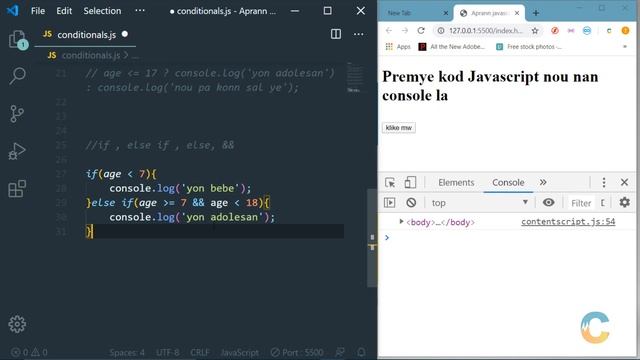
Task: Bookmark this page with the star icon
Action: tap(535, 31)
